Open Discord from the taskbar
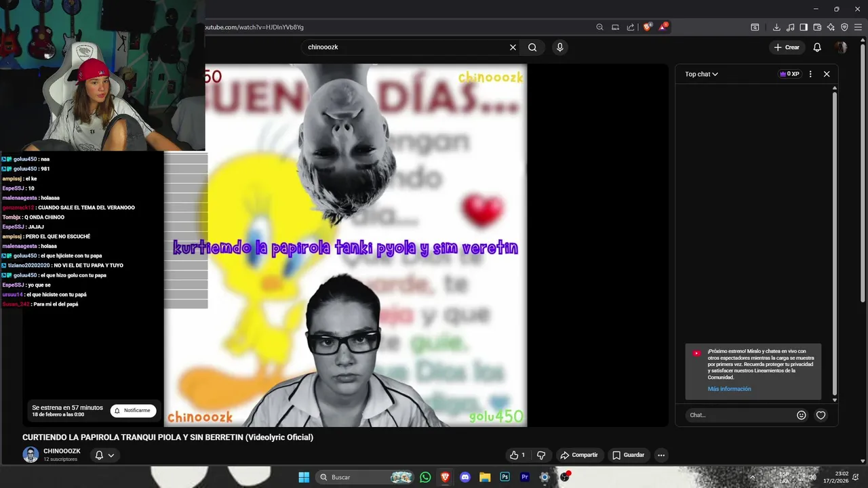Image resolution: width=868 pixels, height=488 pixels. [x=465, y=477]
